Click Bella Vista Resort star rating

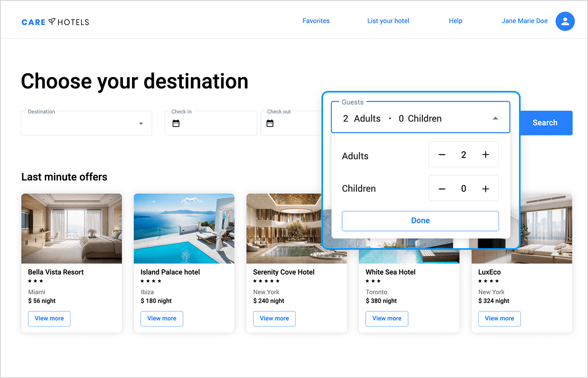coord(36,281)
